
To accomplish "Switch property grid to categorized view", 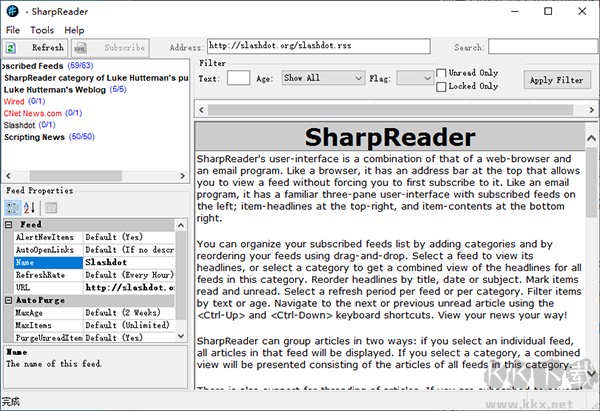I will click(x=11, y=207).
